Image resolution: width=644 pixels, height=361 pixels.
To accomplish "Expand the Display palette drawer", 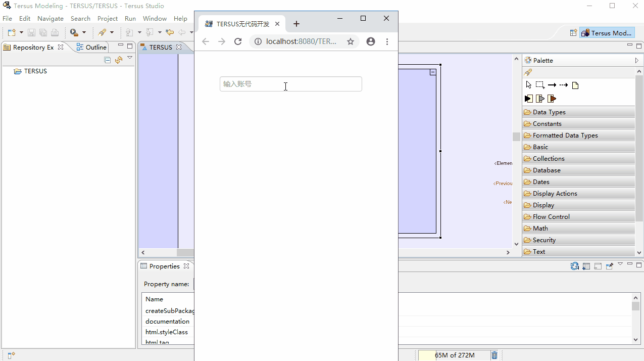I will click(x=578, y=205).
